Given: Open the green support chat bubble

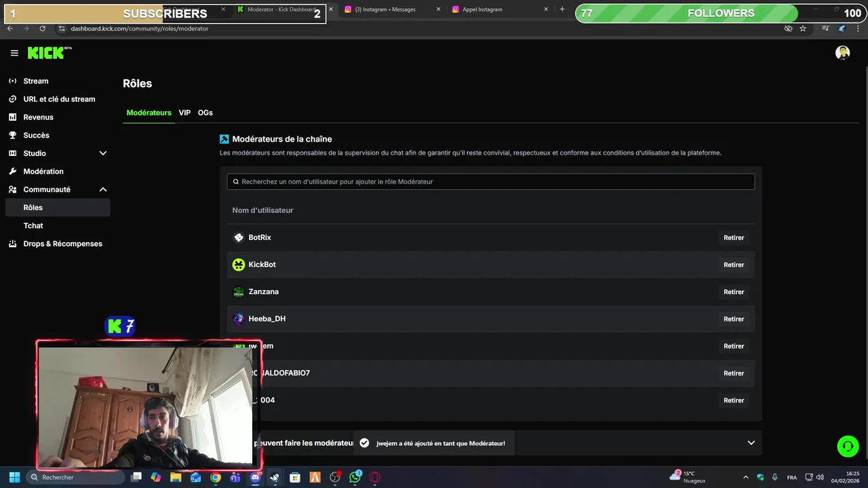Looking at the screenshot, I should tap(848, 446).
